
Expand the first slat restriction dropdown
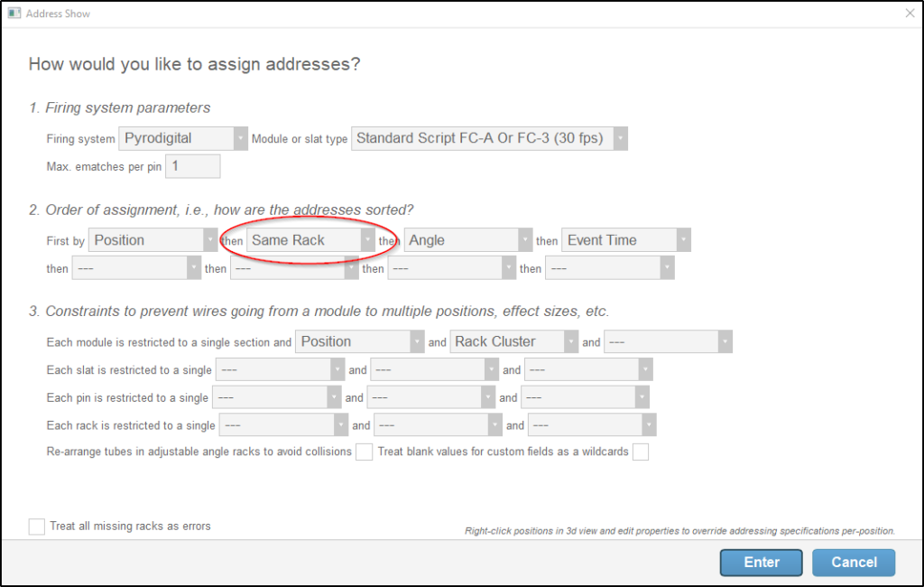pyautogui.click(x=337, y=369)
